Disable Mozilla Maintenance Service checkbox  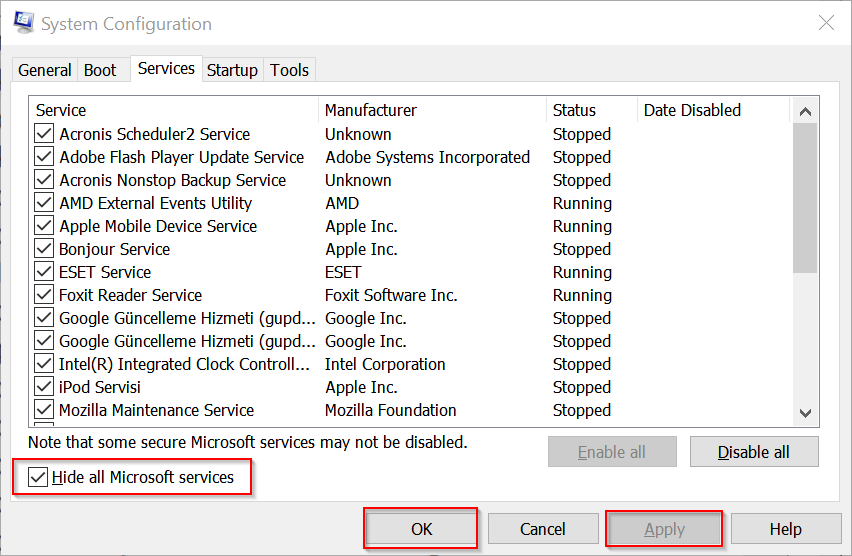(x=44, y=410)
